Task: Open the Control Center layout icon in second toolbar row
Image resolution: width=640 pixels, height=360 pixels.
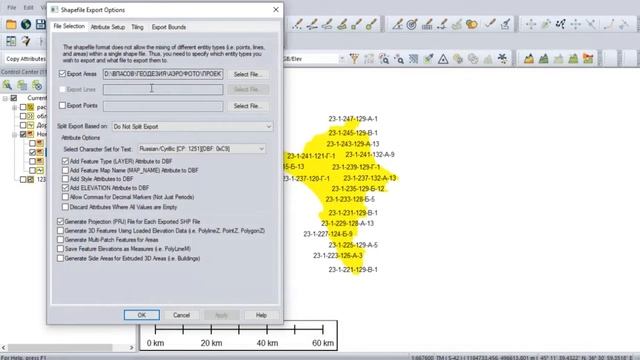Action: coord(11,41)
